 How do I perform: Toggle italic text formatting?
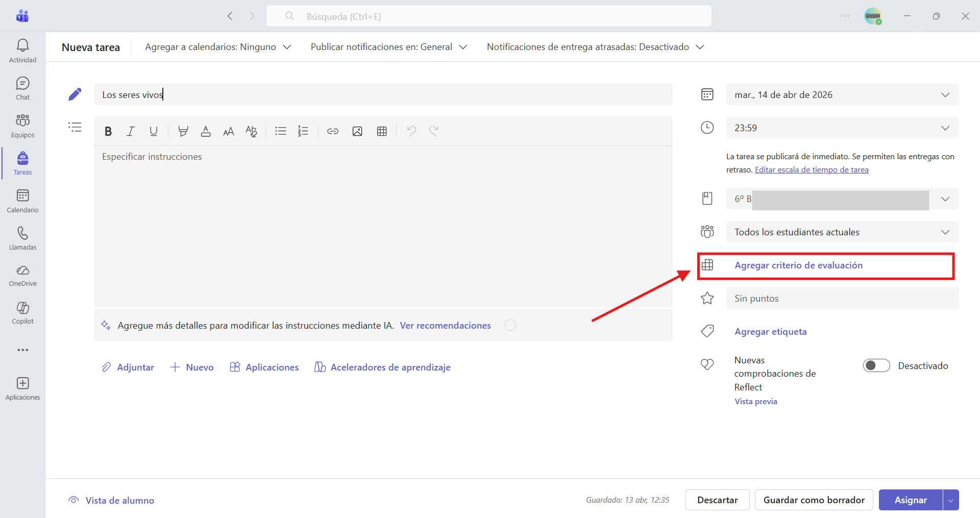coord(131,131)
